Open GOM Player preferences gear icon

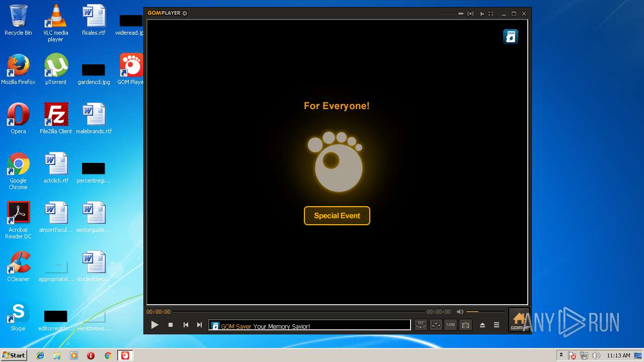[x=185, y=13]
